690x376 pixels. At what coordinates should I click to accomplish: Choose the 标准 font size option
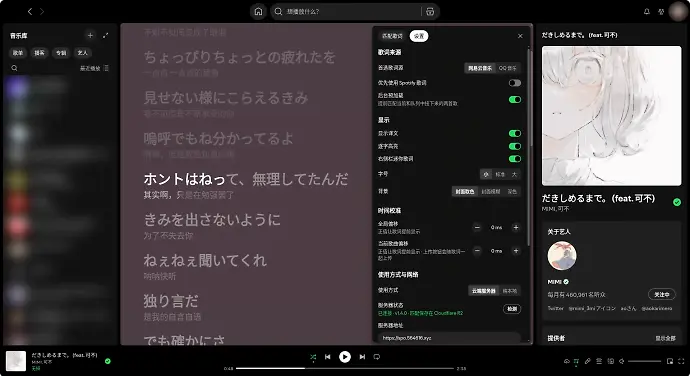(500, 174)
